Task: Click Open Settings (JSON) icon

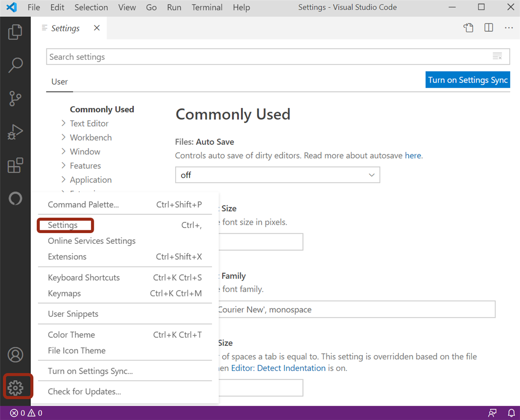Action: coord(468,28)
